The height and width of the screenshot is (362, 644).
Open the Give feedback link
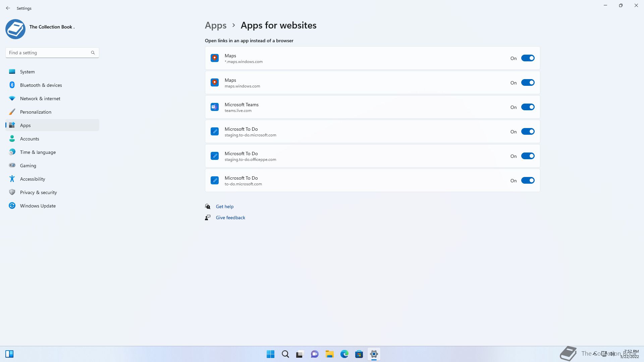point(230,218)
